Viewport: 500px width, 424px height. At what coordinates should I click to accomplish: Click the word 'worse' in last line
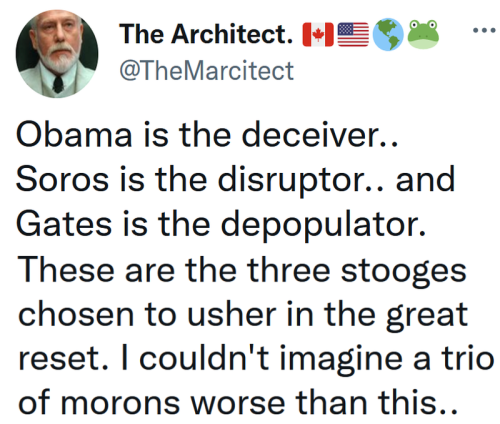[x=237, y=403]
